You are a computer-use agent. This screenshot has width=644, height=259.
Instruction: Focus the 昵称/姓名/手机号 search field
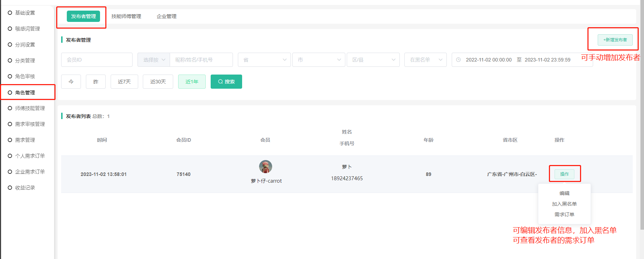pyautogui.click(x=201, y=60)
